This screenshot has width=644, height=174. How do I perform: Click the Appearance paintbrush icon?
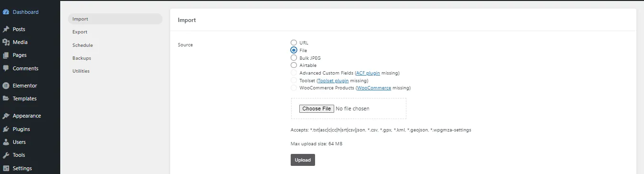pyautogui.click(x=6, y=116)
